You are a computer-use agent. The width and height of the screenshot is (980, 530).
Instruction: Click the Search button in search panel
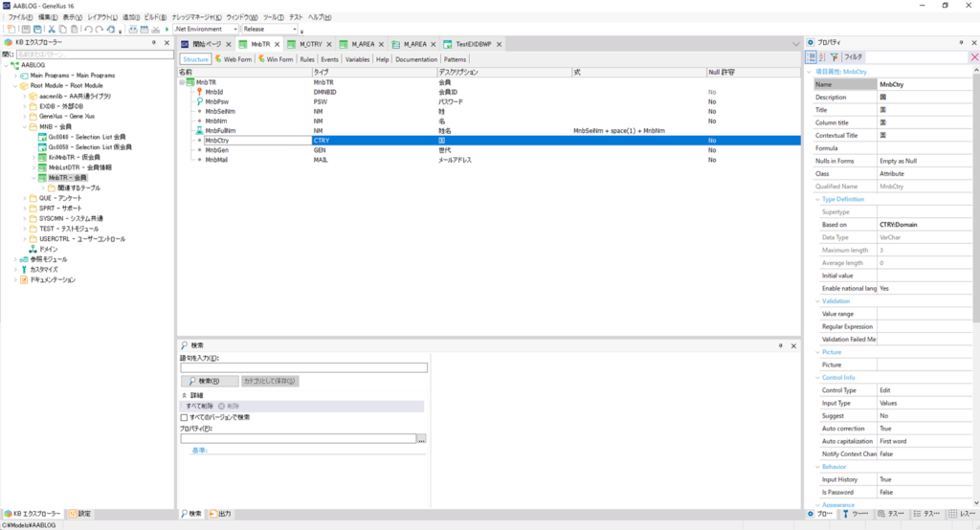207,381
